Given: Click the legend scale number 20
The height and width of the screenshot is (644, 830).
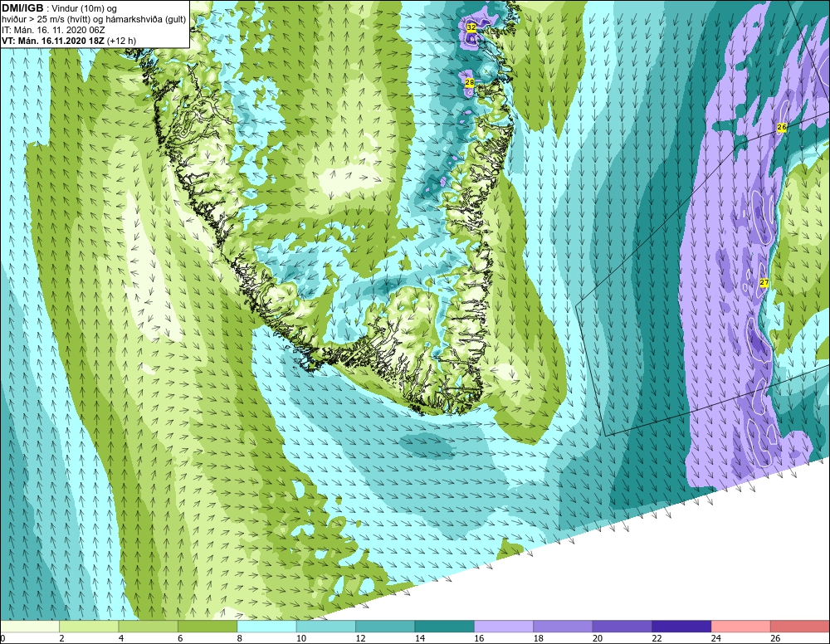Looking at the screenshot, I should (x=598, y=638).
